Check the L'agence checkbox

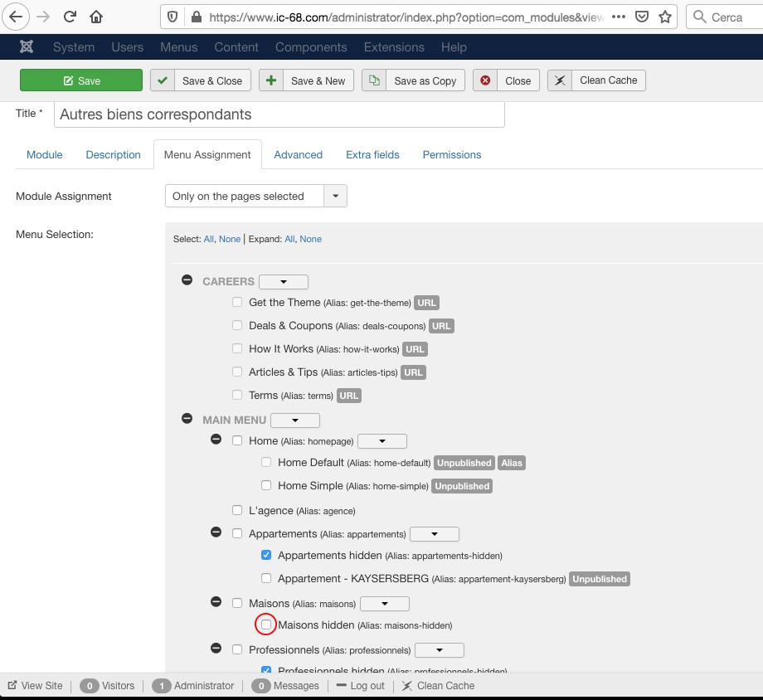237,510
